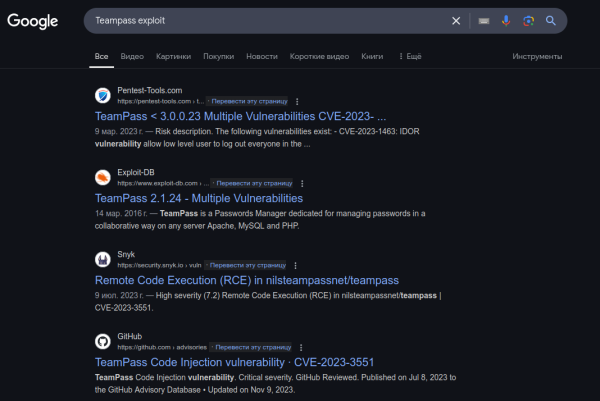This screenshot has height=401, width=600.
Task: Translate the Pentest-Tools page link
Action: pos(249,101)
